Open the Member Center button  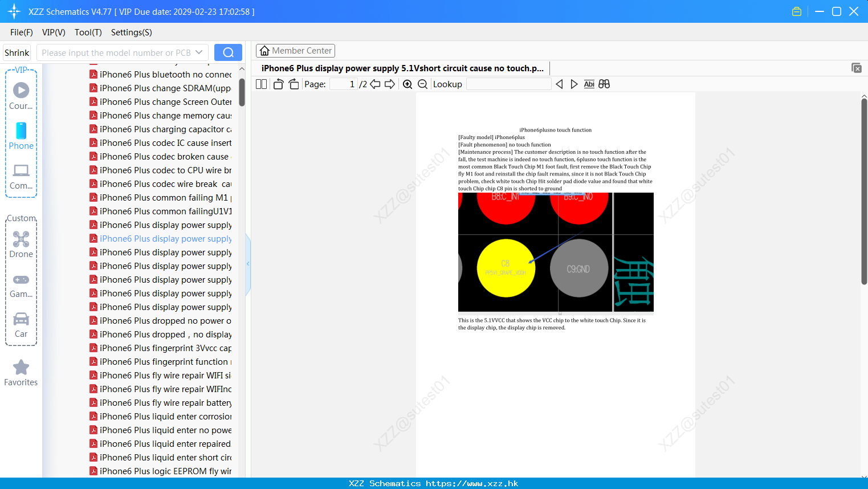point(295,51)
